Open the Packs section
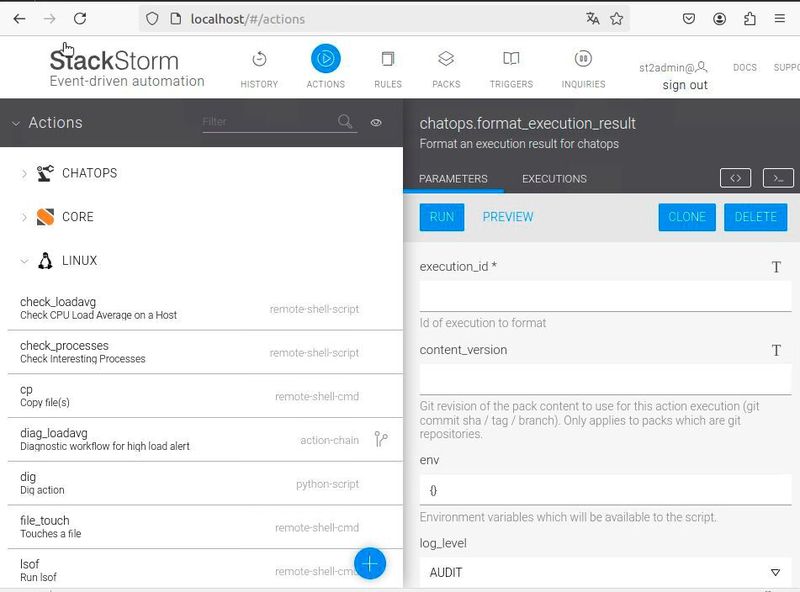Viewport: 800px width, 592px height. tap(446, 69)
